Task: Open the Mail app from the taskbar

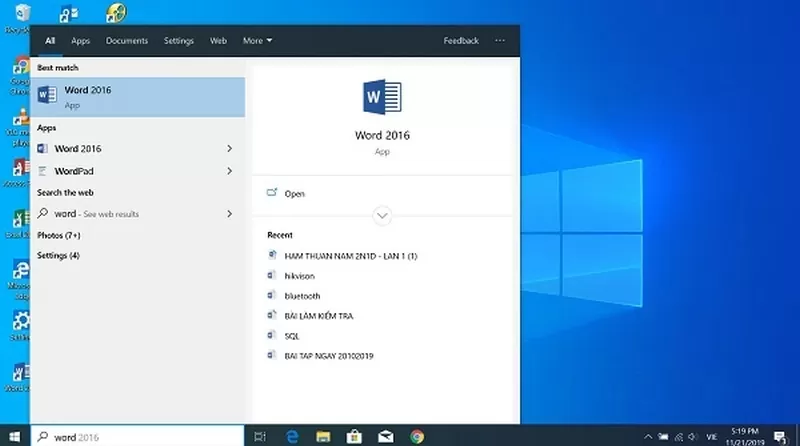Action: point(386,437)
